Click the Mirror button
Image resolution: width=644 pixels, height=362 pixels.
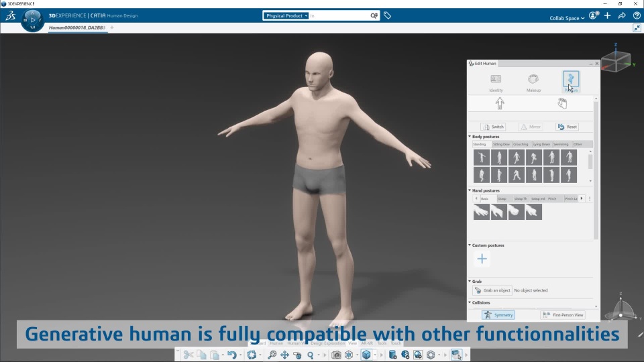(x=531, y=127)
